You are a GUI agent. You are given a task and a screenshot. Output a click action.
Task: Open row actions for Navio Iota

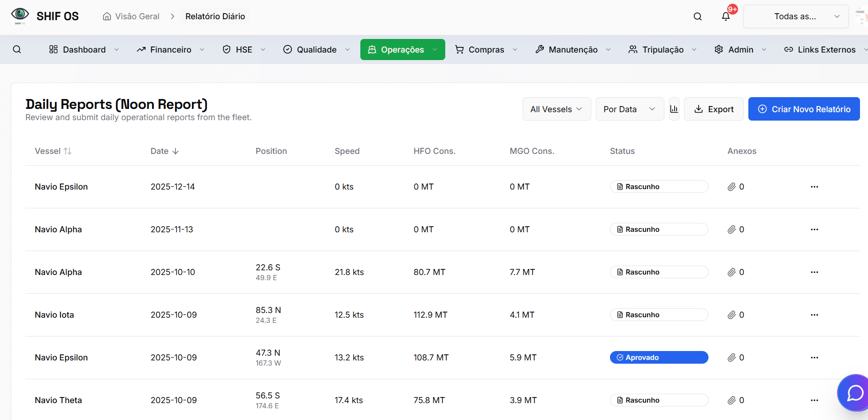tap(814, 315)
